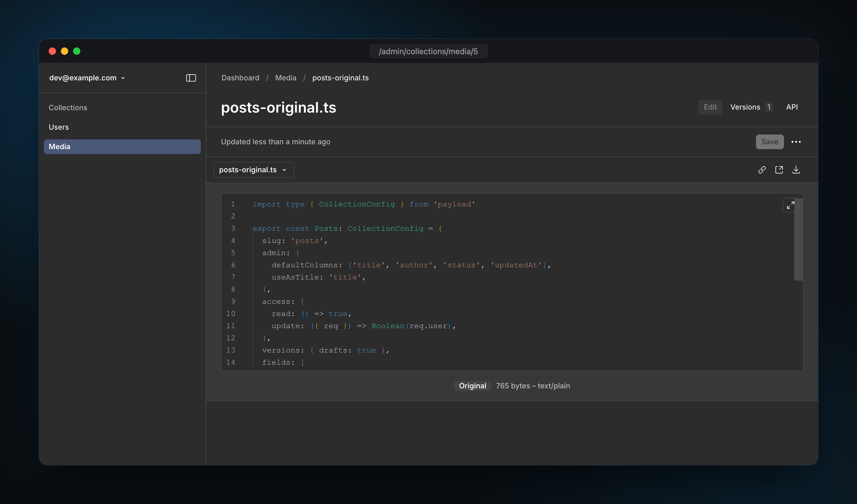
Task: Click the versions drafts: true line
Action: pos(325,350)
